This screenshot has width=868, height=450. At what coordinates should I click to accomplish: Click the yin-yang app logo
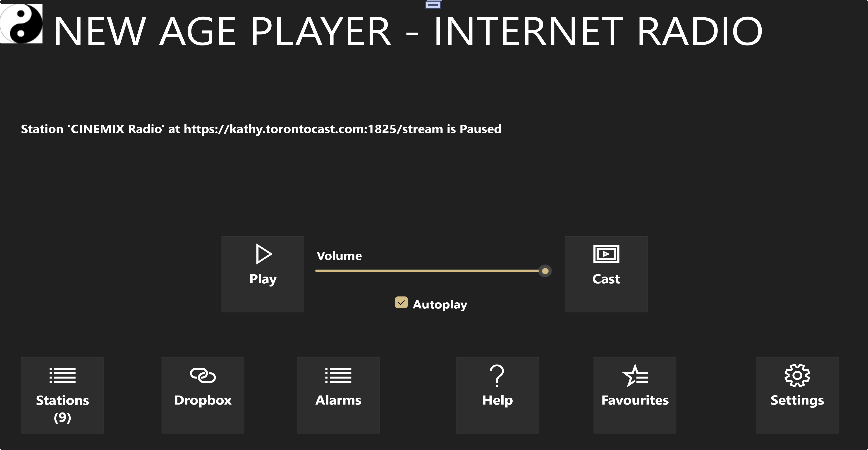pyautogui.click(x=22, y=23)
